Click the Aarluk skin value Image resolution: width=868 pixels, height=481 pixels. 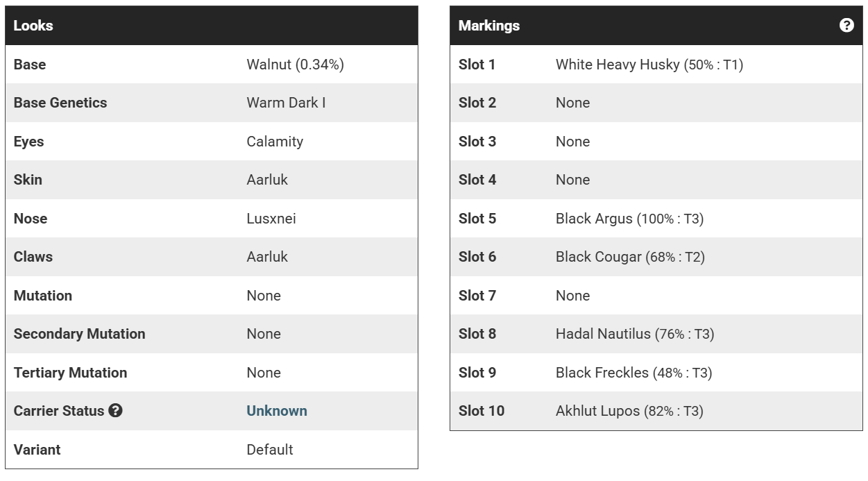[267, 180]
